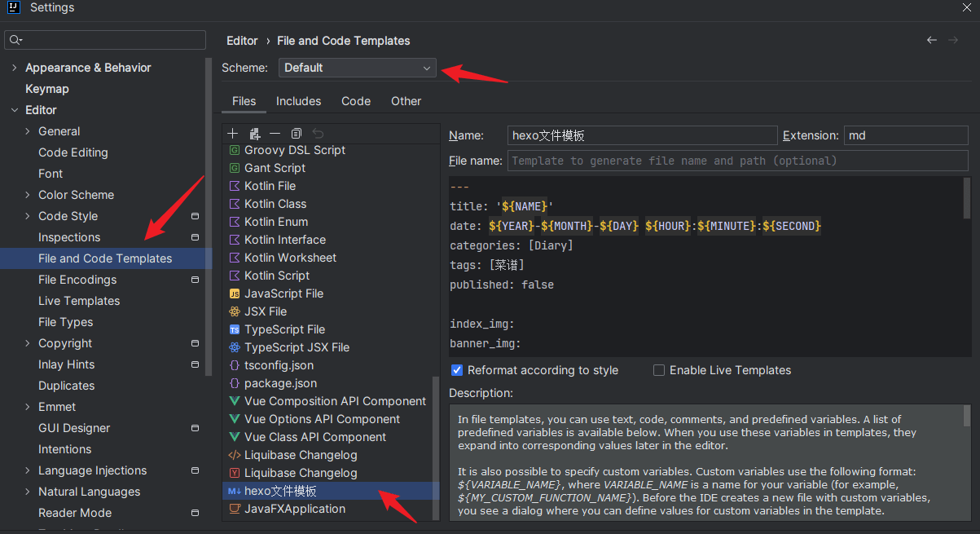The height and width of the screenshot is (534, 980).
Task: Click the File name input field
Action: tap(737, 161)
